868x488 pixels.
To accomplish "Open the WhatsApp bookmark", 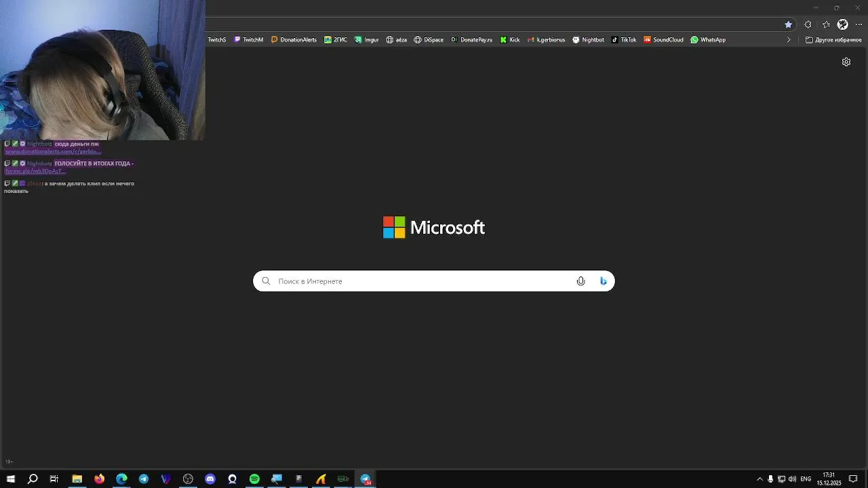I will 708,40.
